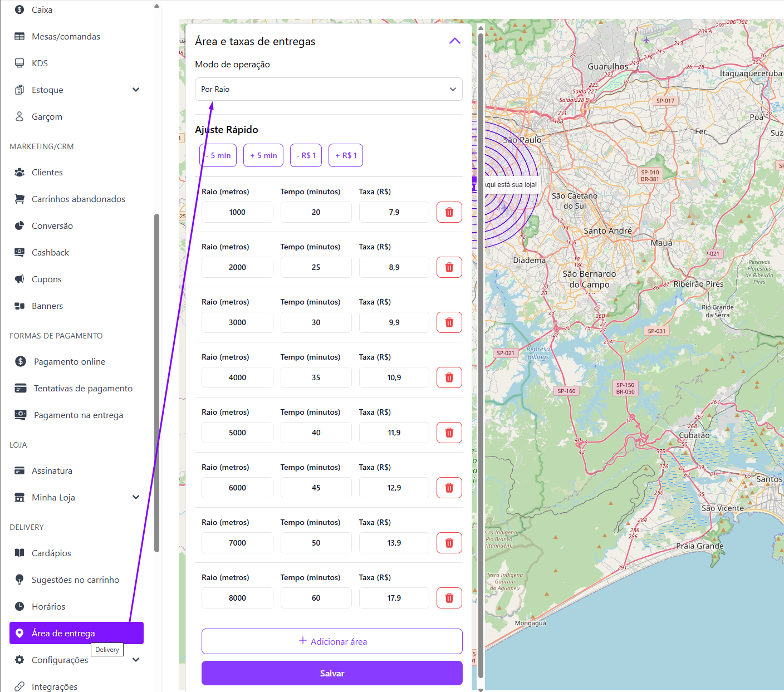Delete the 1000 meter radius row
The width and height of the screenshot is (784, 692).
[449, 212]
